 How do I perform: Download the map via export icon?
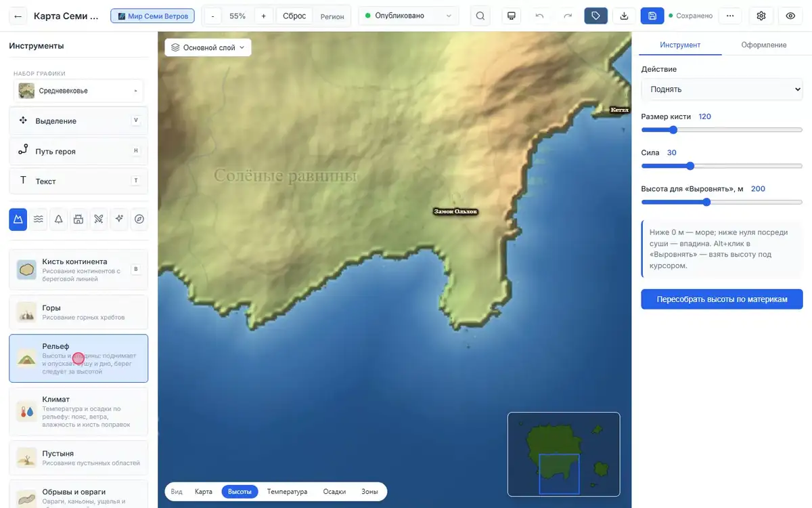(x=624, y=16)
